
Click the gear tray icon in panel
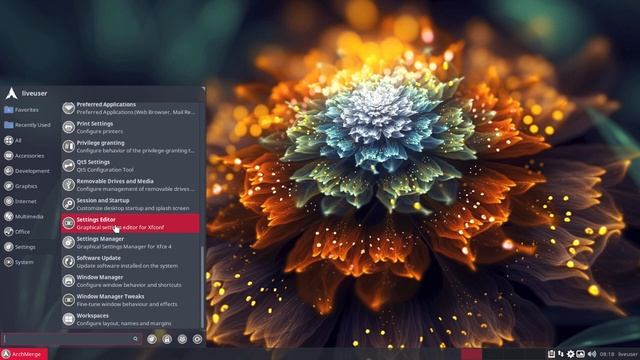click(x=571, y=354)
